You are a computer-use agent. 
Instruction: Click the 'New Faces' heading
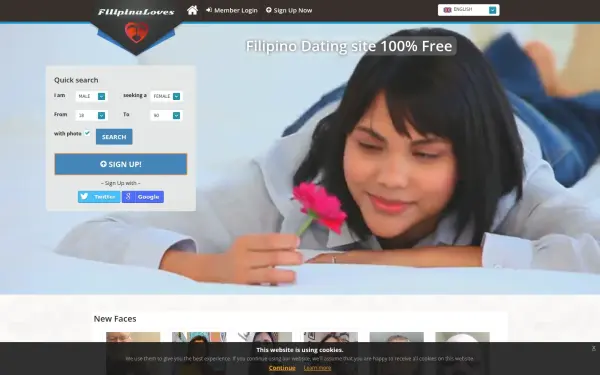pos(115,319)
